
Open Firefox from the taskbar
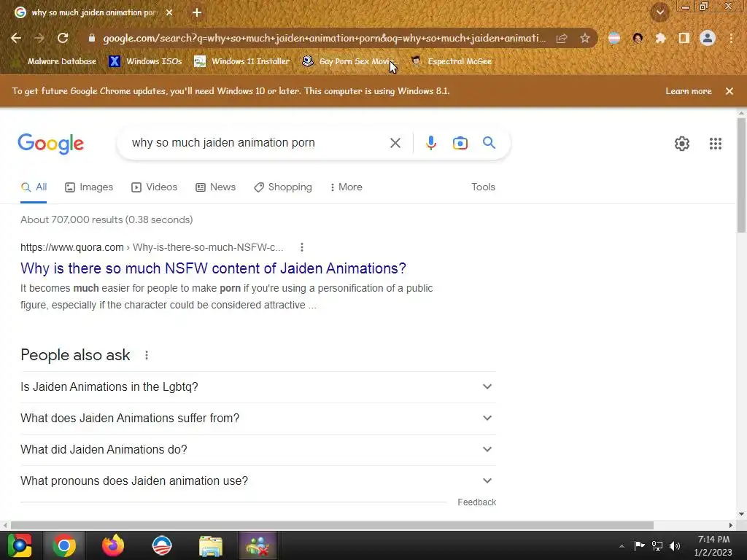[113, 545]
